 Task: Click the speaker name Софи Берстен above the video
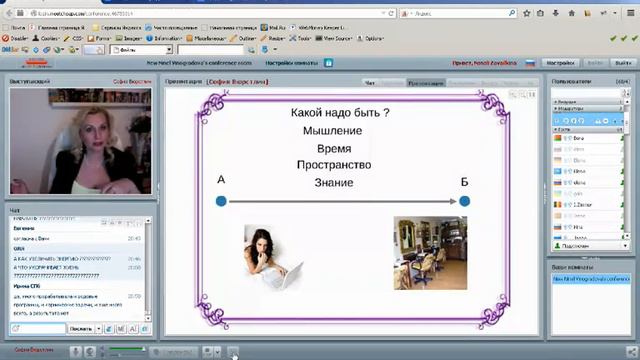[132, 82]
